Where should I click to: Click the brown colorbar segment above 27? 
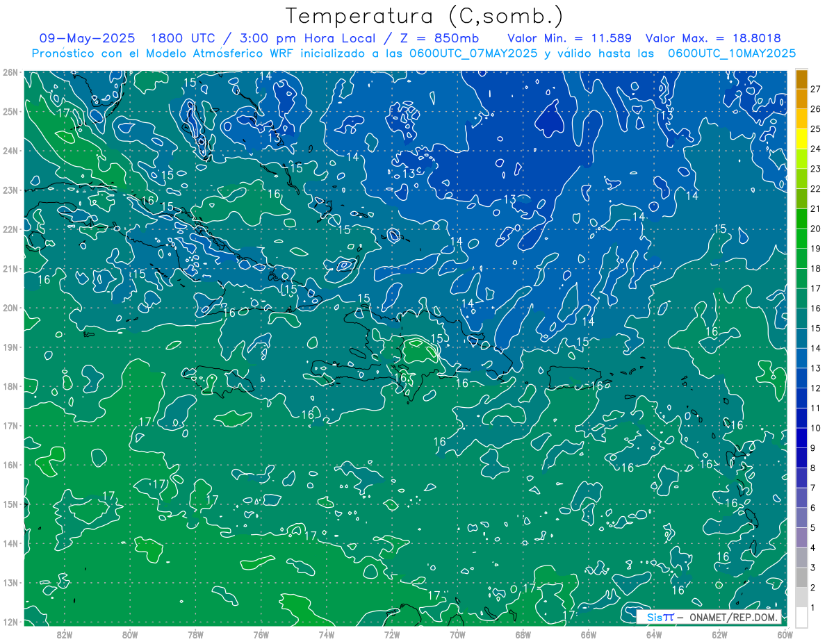802,79
